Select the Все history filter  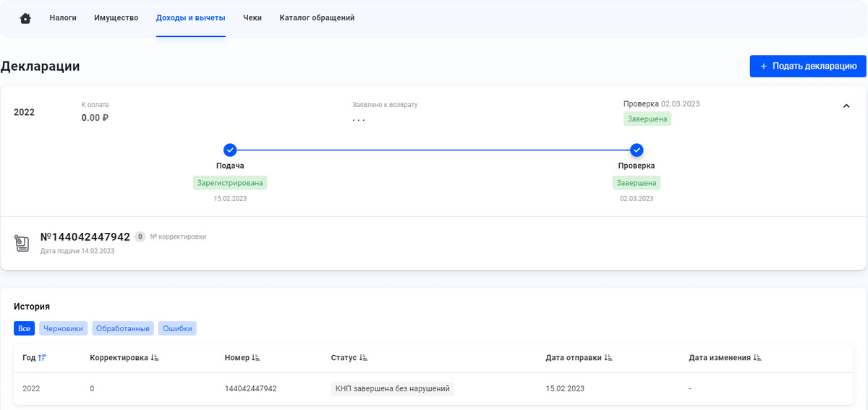(x=24, y=329)
